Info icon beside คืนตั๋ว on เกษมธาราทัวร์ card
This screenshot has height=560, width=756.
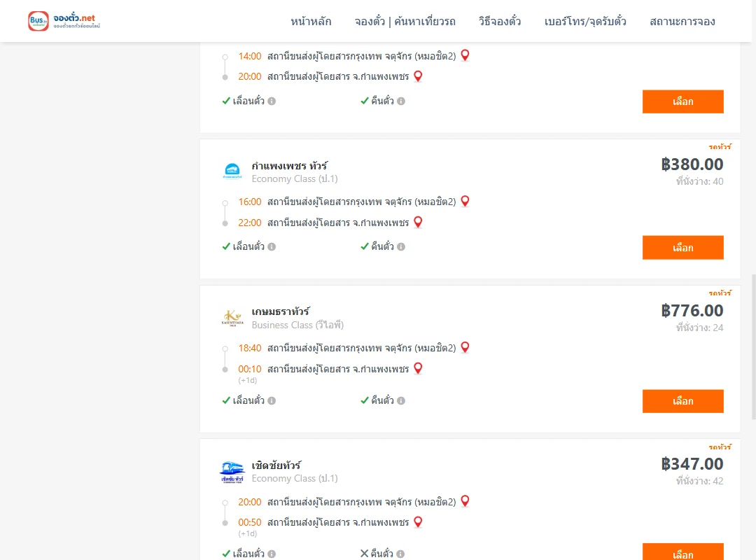click(x=401, y=401)
